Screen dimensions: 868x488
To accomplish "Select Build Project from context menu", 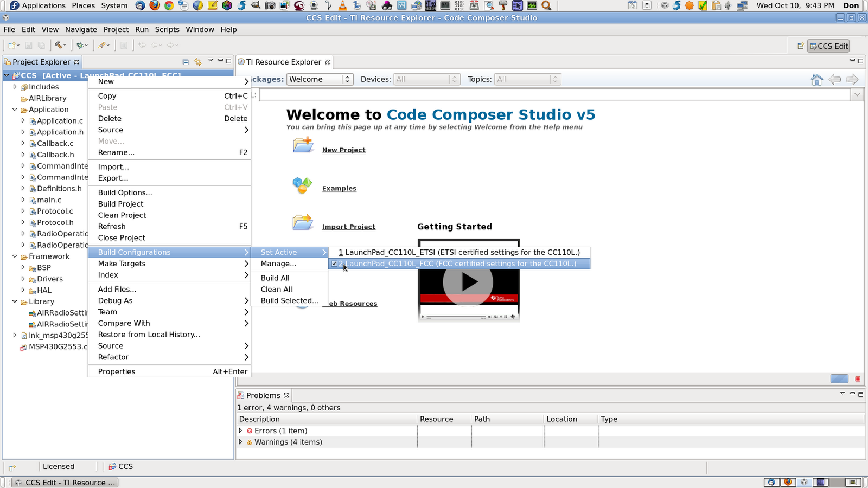I will pos(169,204).
